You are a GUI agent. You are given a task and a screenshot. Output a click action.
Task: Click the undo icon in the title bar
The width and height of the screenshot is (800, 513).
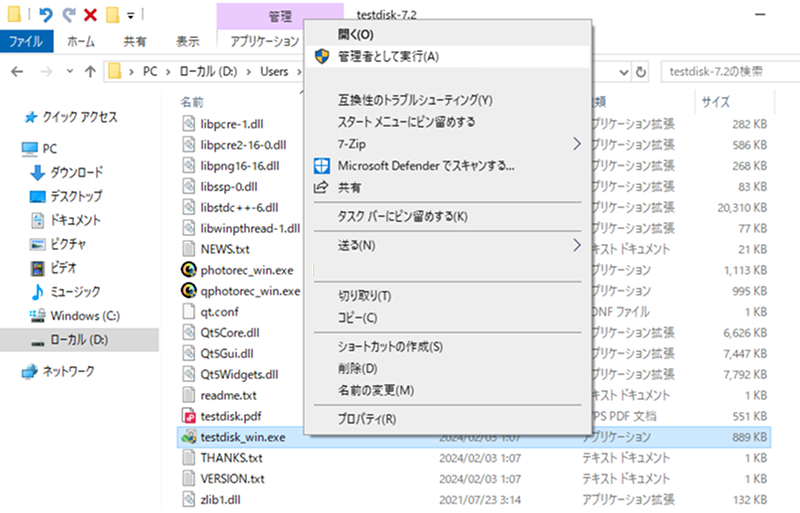(x=45, y=15)
